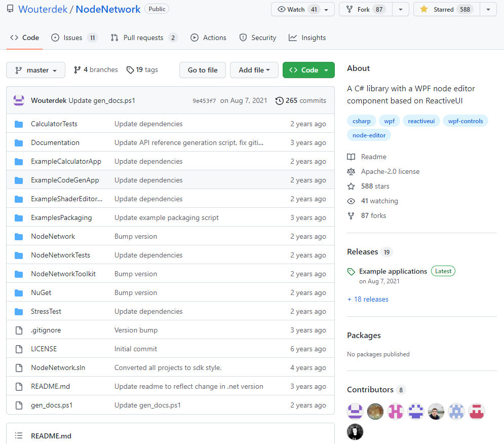504x444 pixels.
Task: Click the reactiveui topic tag
Action: (421, 121)
